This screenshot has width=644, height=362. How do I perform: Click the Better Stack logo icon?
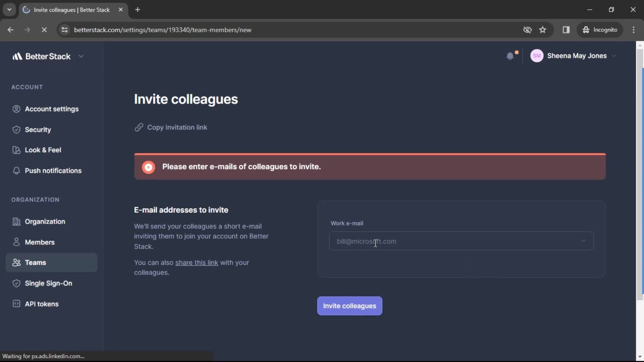coord(17,56)
